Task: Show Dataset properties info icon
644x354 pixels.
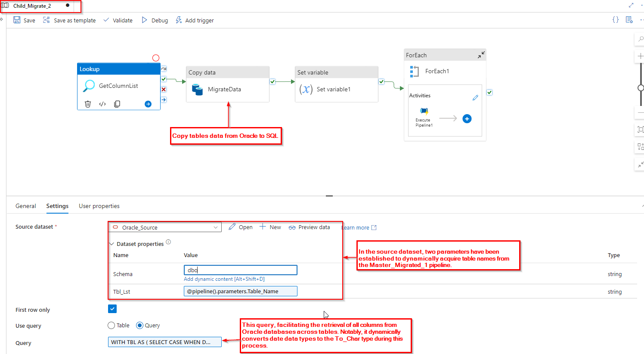Action: [x=168, y=242]
